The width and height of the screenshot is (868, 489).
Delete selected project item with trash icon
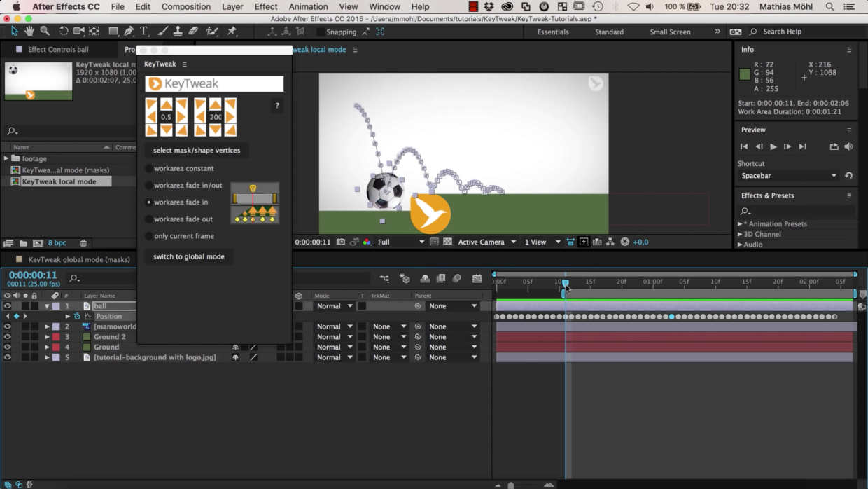83,243
